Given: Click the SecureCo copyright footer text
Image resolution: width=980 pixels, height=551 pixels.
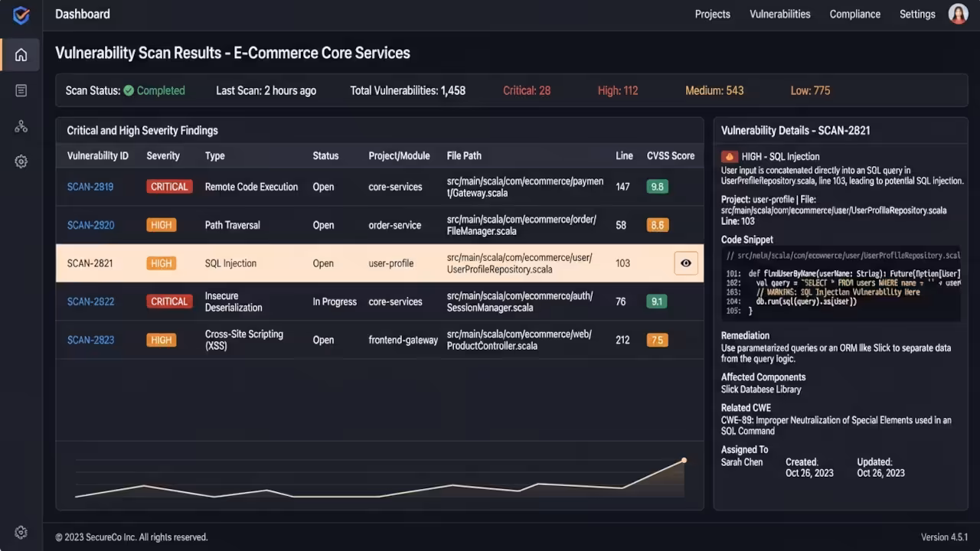Looking at the screenshot, I should tap(132, 537).
